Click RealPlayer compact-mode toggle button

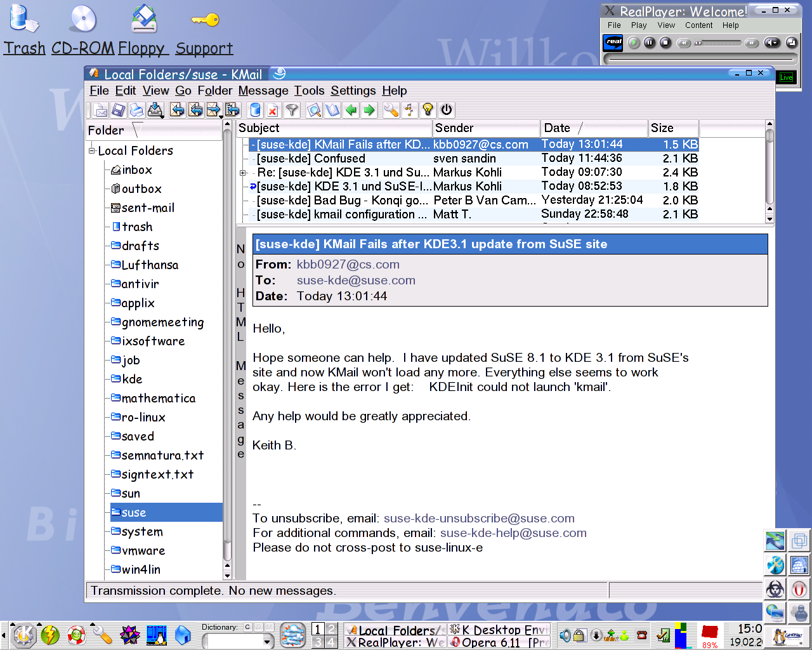pos(791,43)
